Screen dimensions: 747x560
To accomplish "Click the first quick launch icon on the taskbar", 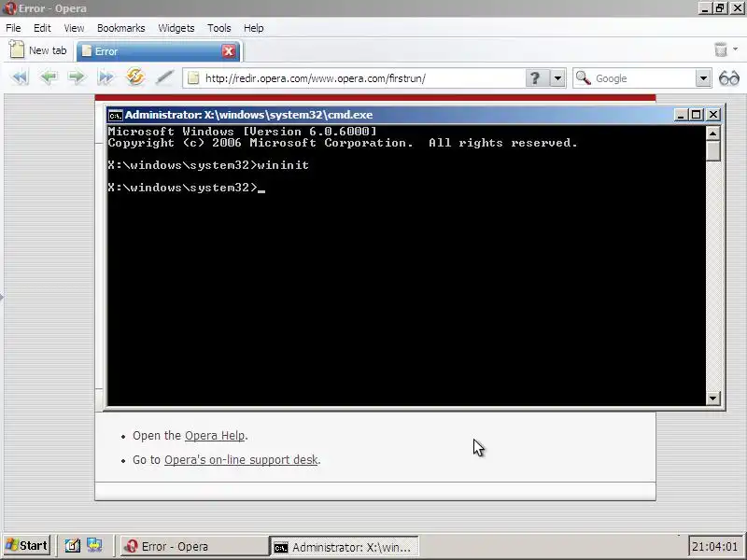I will pyautogui.click(x=73, y=545).
